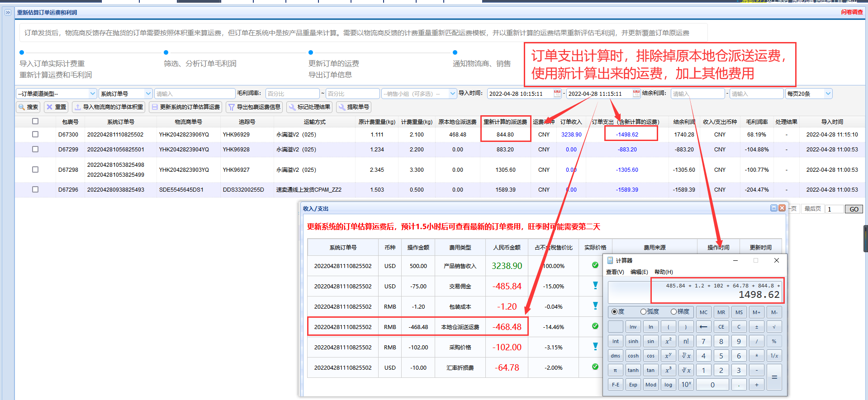
Task: Click calculator MC memory clear key
Action: pyautogui.click(x=703, y=312)
